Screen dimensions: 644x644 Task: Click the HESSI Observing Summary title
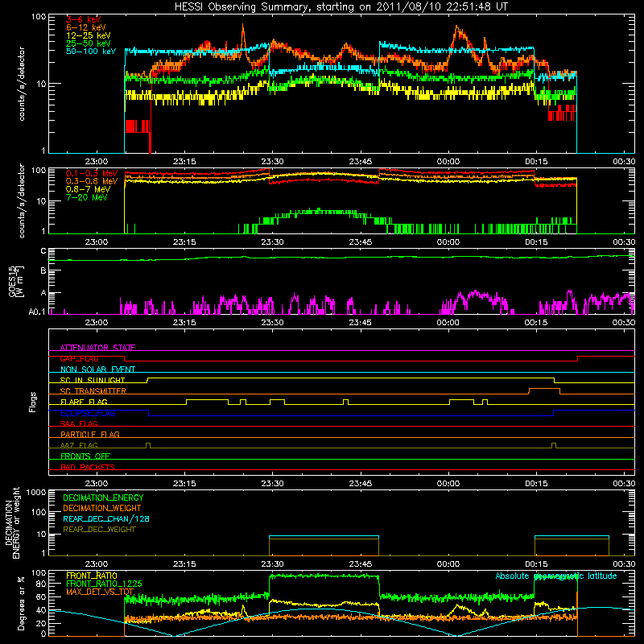341,7
